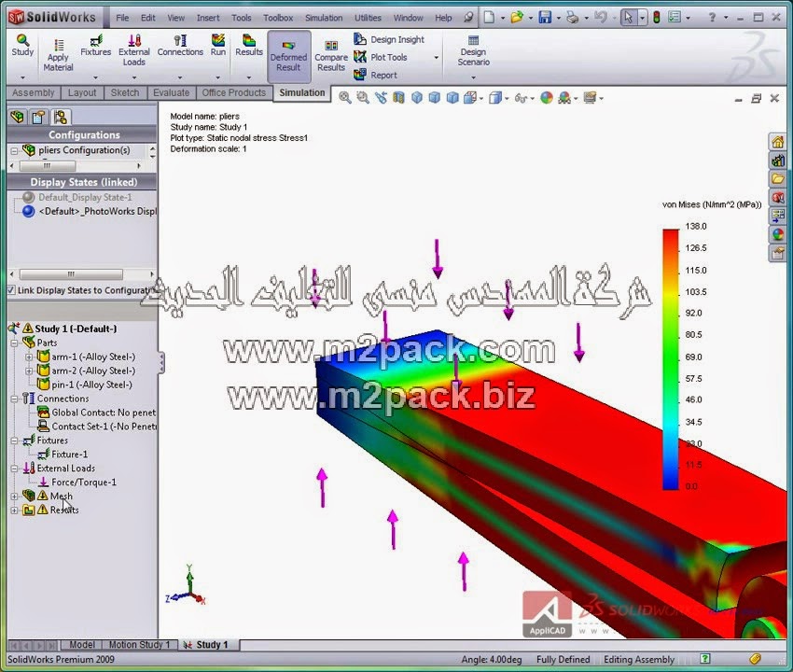The height and width of the screenshot is (672, 793).
Task: Click the Section View icon
Action: [x=398, y=98]
